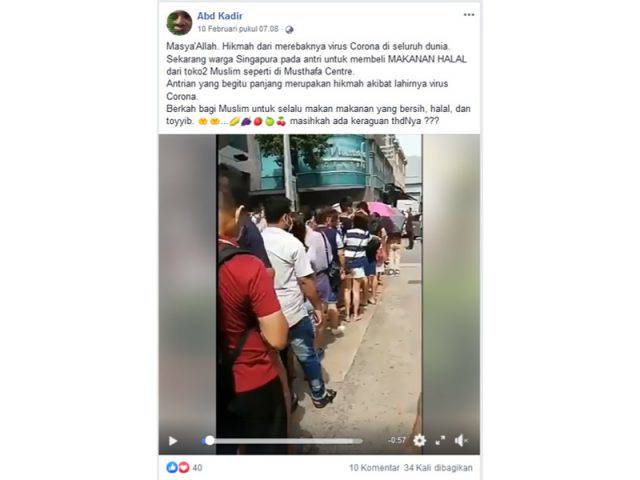
Task: Open the Abd Kadir profile name link
Action: [220, 16]
